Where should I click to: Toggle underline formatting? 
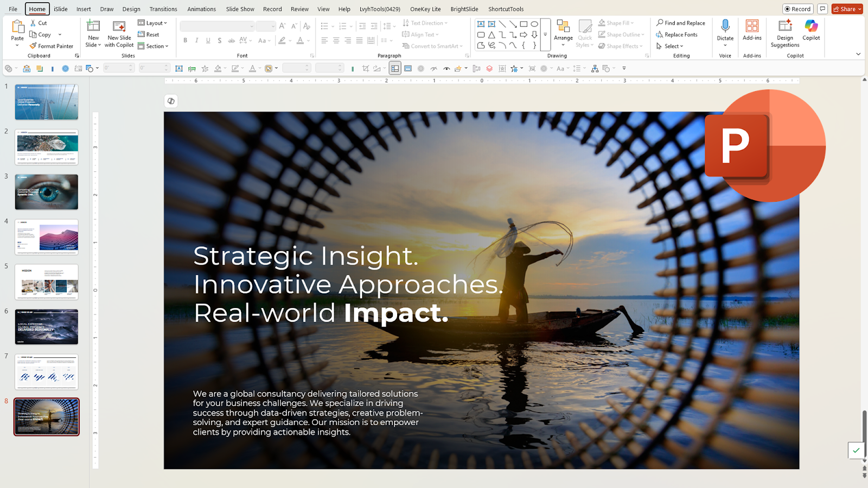pyautogui.click(x=208, y=40)
